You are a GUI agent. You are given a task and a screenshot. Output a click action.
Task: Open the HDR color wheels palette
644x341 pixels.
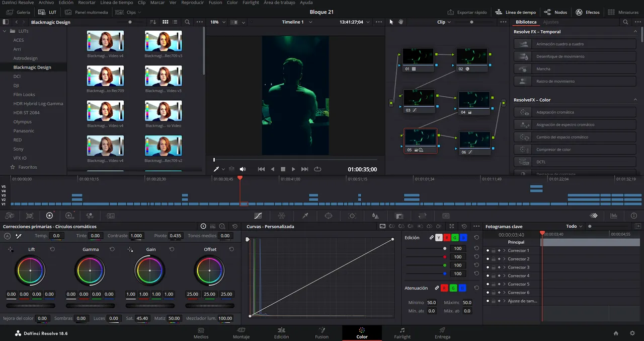click(x=69, y=216)
